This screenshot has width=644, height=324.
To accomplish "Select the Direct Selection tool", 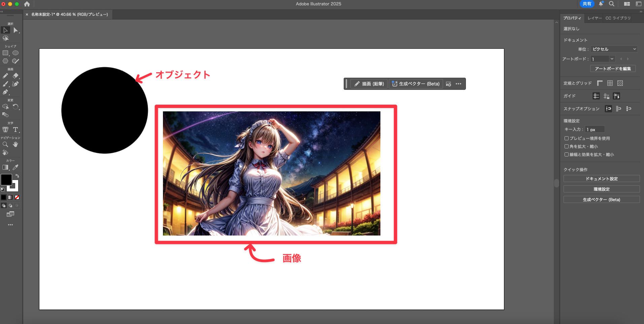I will coord(15,30).
